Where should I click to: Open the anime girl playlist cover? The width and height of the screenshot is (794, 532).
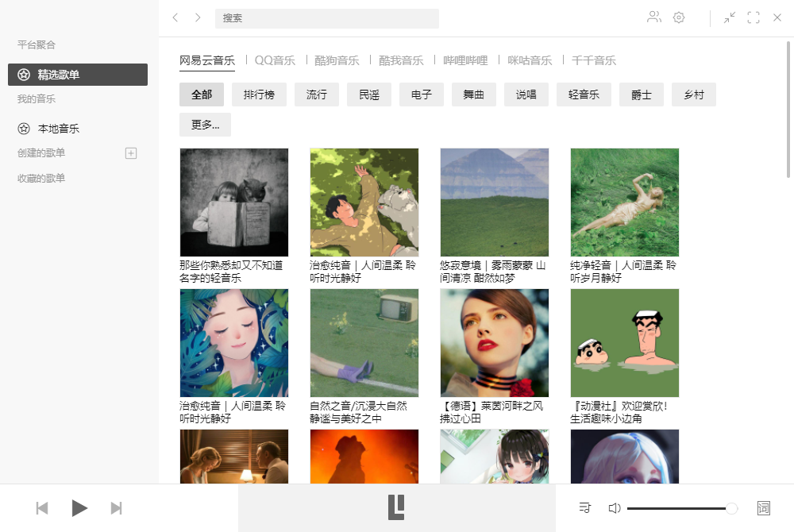pyautogui.click(x=494, y=457)
